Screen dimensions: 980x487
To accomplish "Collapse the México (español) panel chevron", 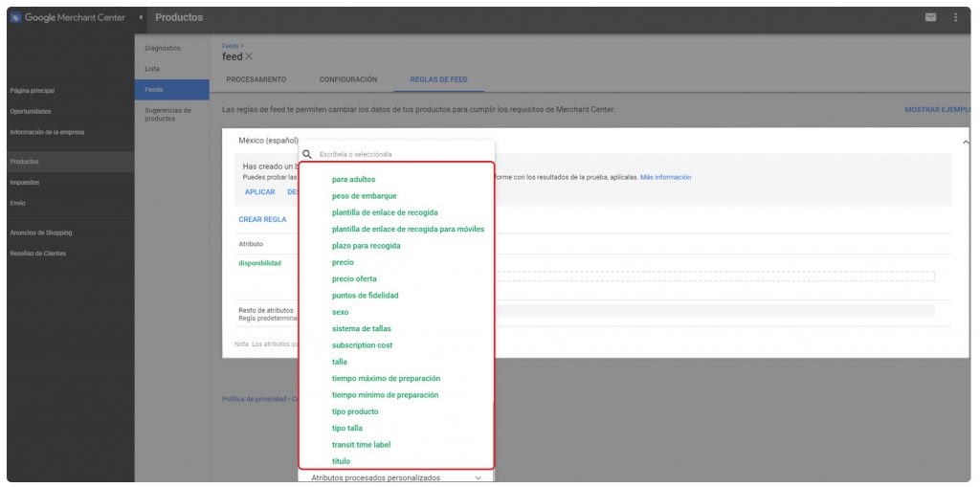I will click(965, 143).
